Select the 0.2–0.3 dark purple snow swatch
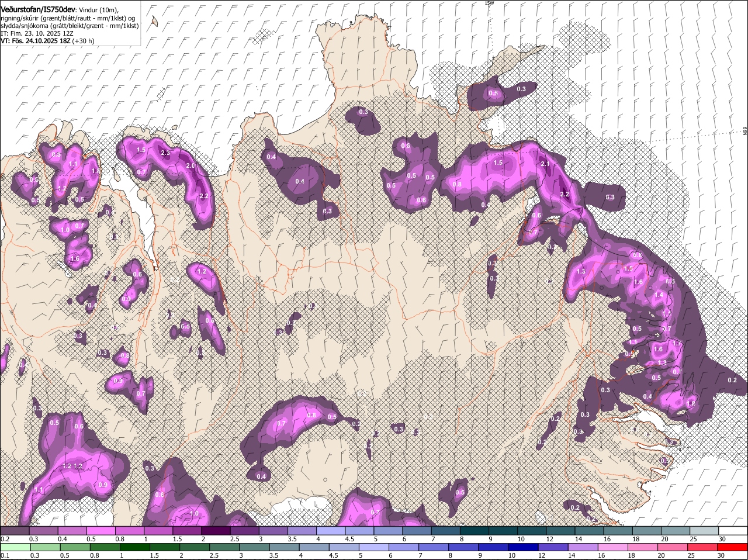Image resolution: width=748 pixels, height=560 pixels. [15, 530]
